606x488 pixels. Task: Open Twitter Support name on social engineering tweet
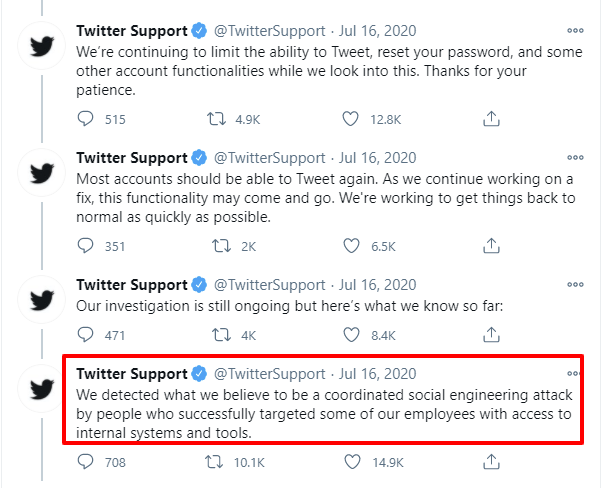tap(132, 374)
